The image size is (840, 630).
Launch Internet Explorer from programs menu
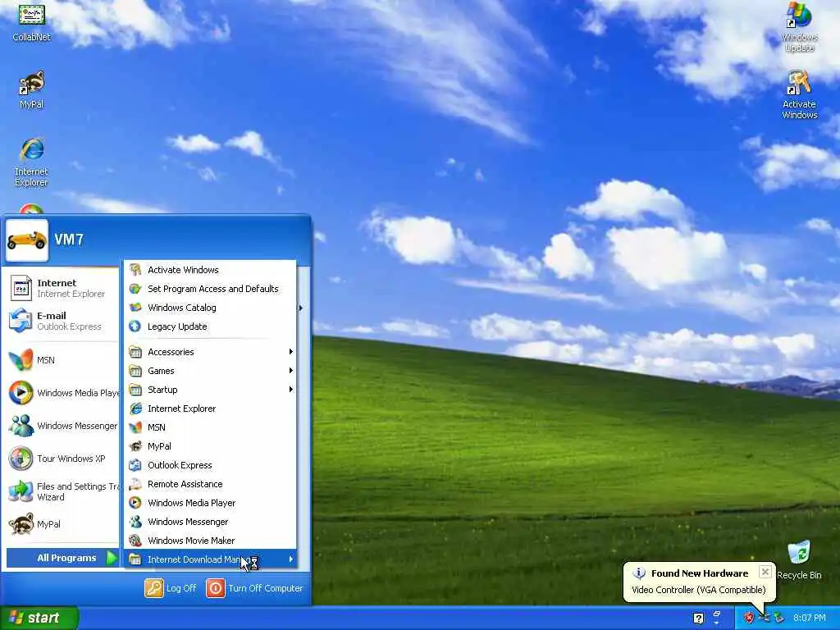coord(210,409)
